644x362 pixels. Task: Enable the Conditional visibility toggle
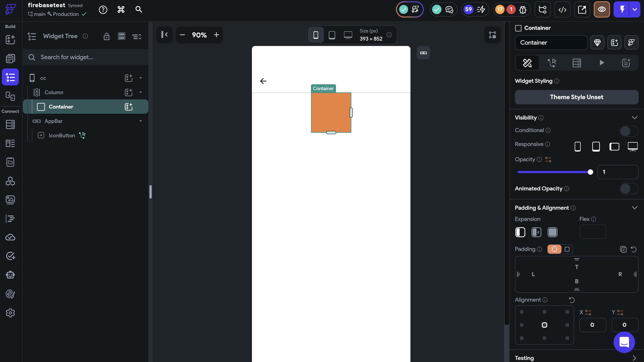click(629, 131)
